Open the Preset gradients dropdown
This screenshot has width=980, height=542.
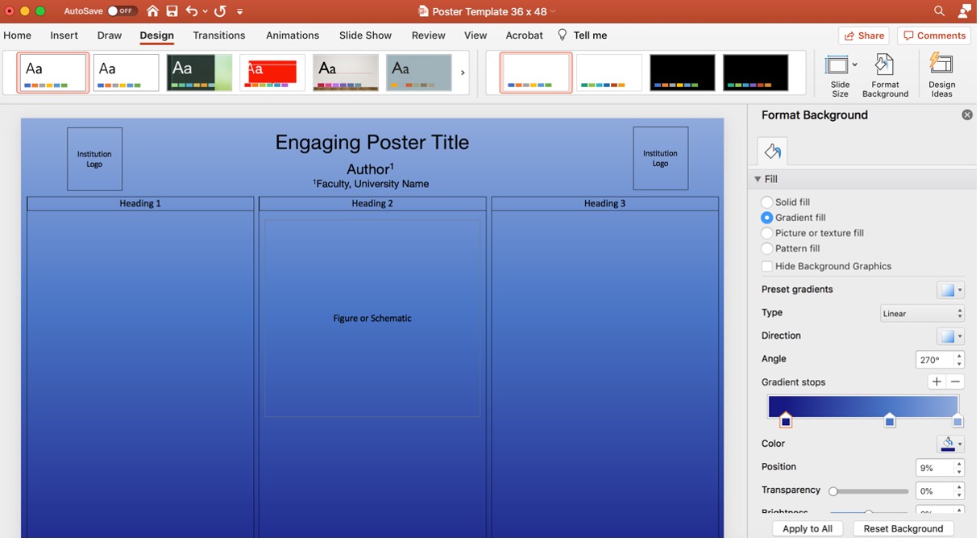950,289
